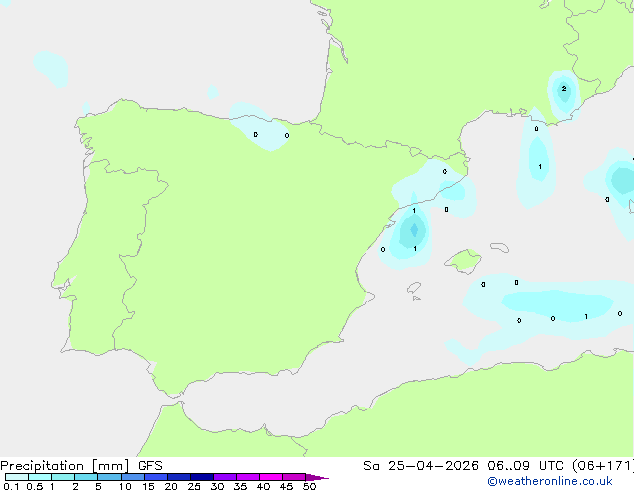Click the legend swatch between 30 and 35
The image size is (634, 490).
click(225, 477)
